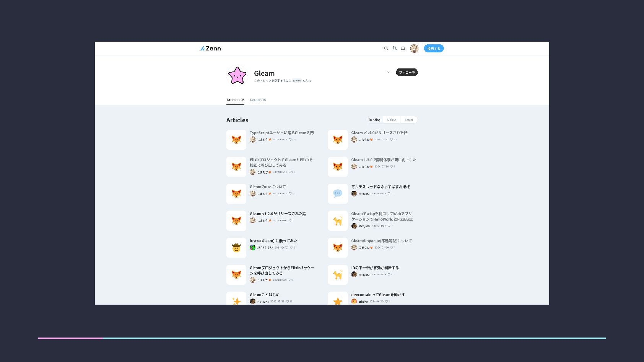Open article ElixirプロジェクトでGleamとElixirを相互に呼び出してみる
Image resolution: width=644 pixels, height=362 pixels.
(281, 162)
